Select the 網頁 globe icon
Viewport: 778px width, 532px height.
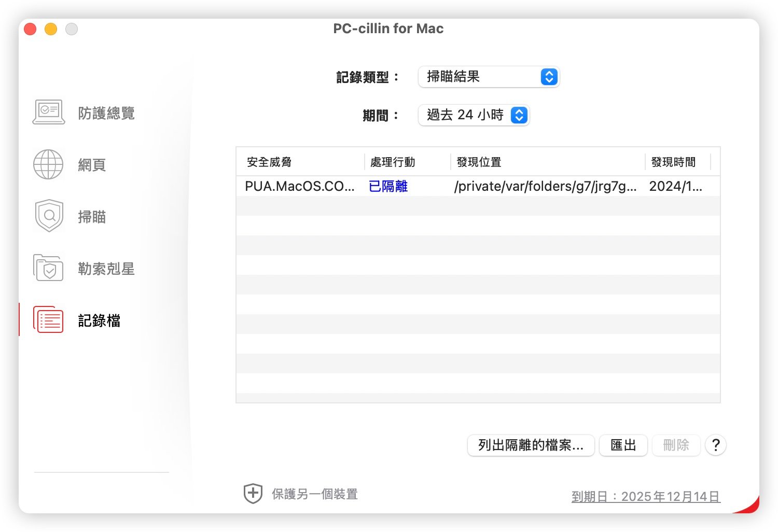(48, 164)
